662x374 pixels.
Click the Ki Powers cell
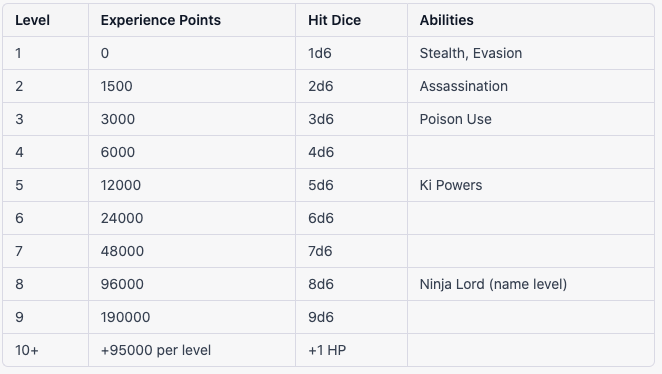[531, 185]
